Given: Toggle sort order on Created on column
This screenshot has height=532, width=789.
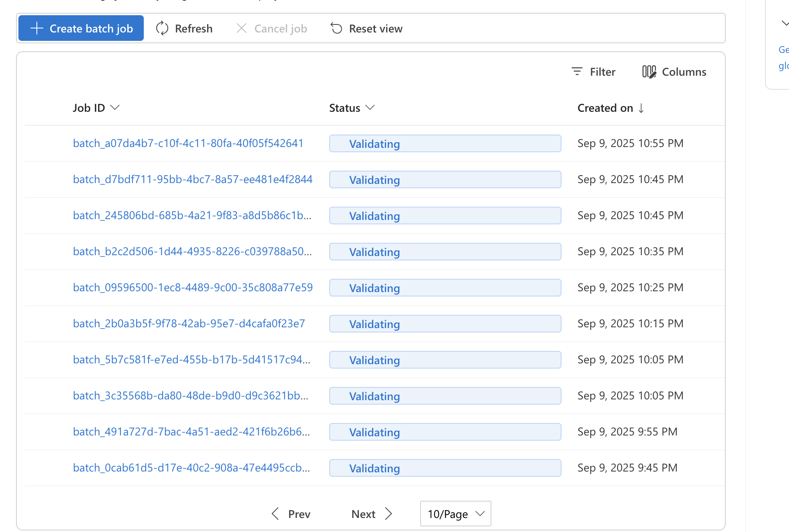Looking at the screenshot, I should pos(642,107).
